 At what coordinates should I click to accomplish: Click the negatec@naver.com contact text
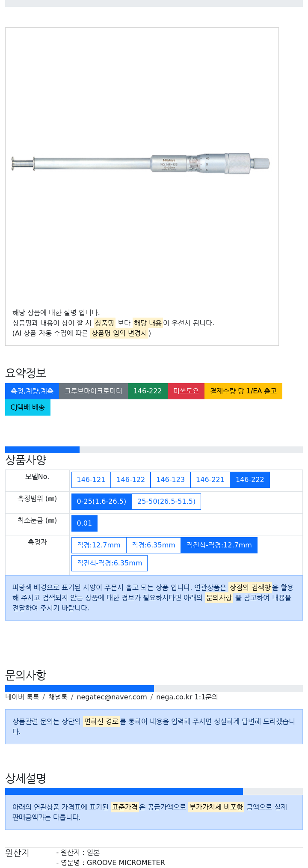(112, 697)
